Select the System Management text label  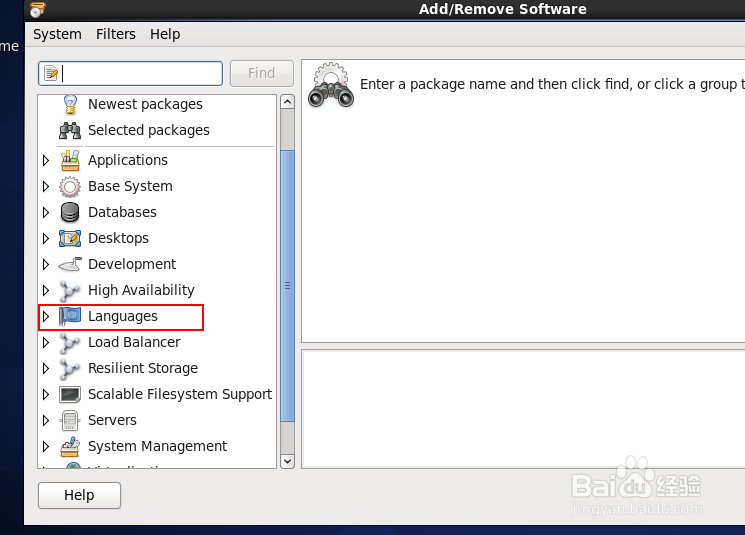tap(157, 447)
